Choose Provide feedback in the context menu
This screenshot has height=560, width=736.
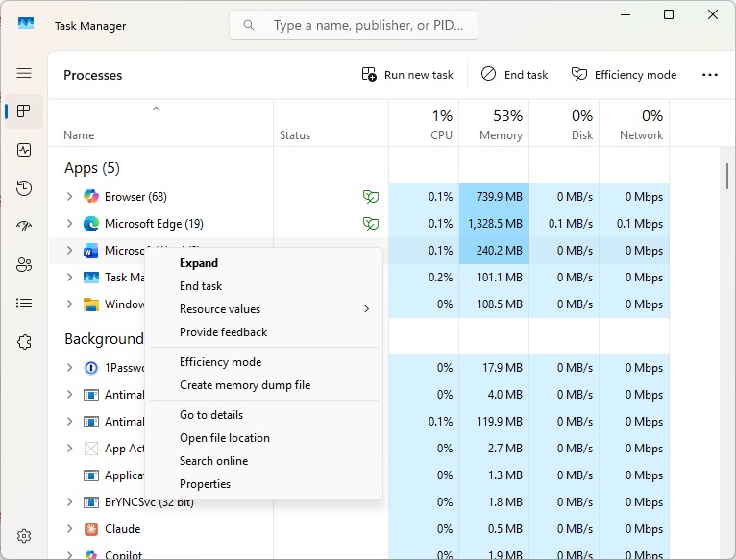coord(264,331)
